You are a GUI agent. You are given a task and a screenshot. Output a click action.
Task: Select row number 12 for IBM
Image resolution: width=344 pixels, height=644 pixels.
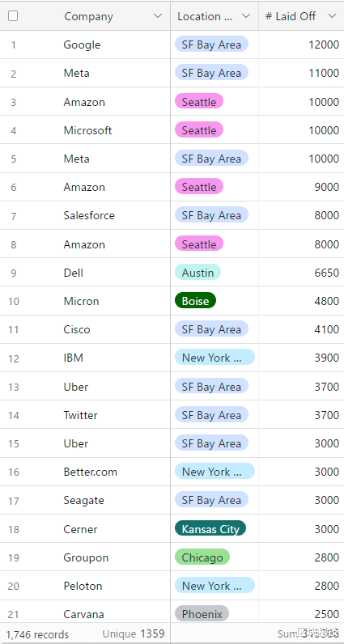click(14, 358)
